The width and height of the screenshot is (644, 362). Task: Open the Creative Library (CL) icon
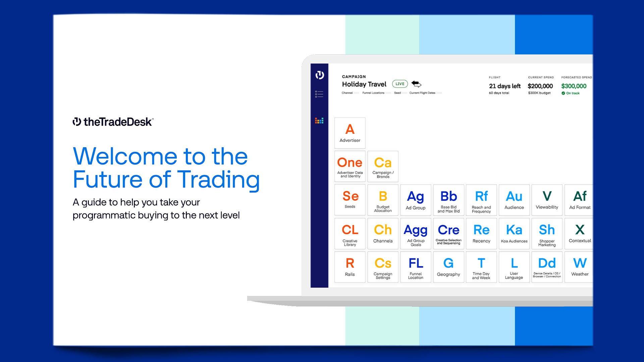(x=350, y=233)
